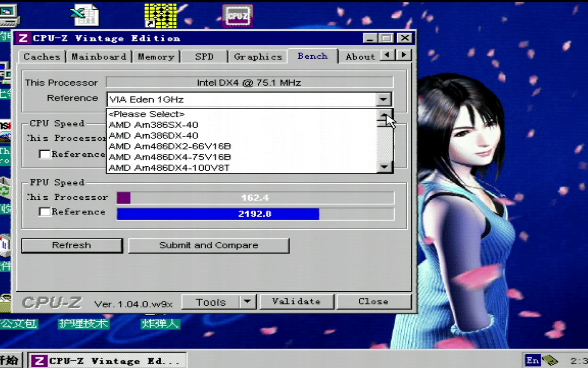The height and width of the screenshot is (368, 588).
Task: Open the CPUZ desktop icon
Action: pos(238,16)
